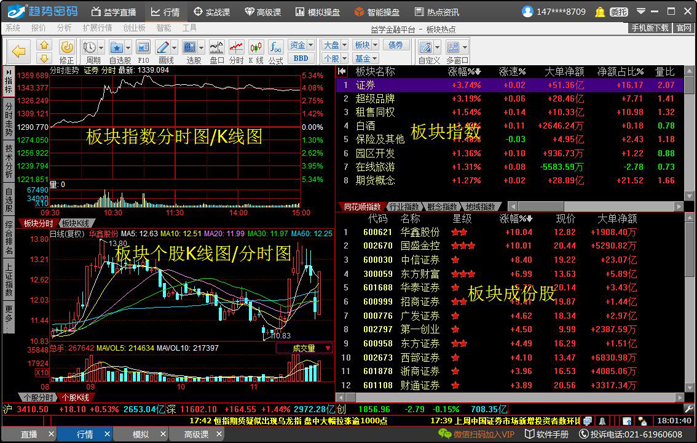Open the 盘口 order book icon
This screenshot has height=443, width=697.
[x=218, y=50]
